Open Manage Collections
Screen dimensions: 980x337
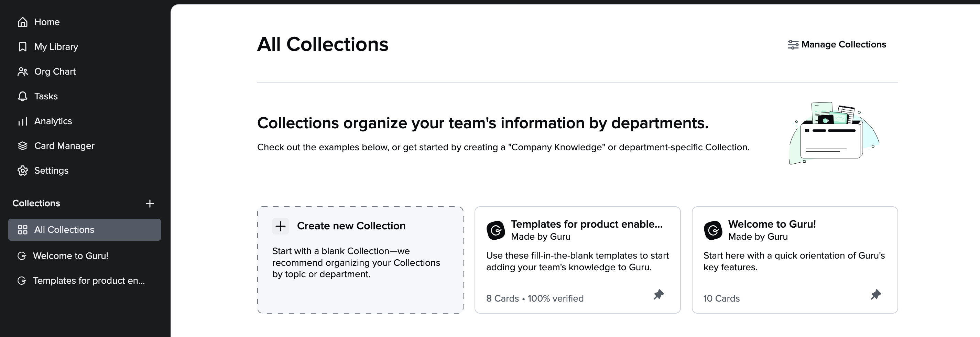tap(837, 44)
